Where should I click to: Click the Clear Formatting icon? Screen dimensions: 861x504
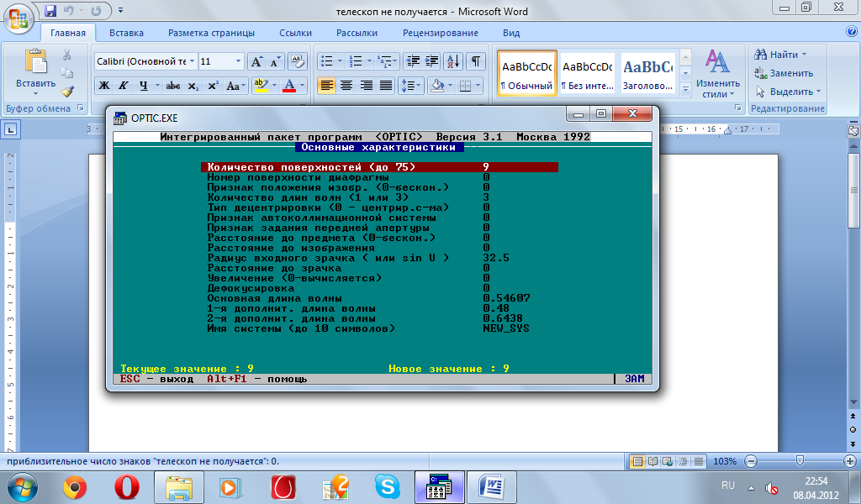pos(297,61)
